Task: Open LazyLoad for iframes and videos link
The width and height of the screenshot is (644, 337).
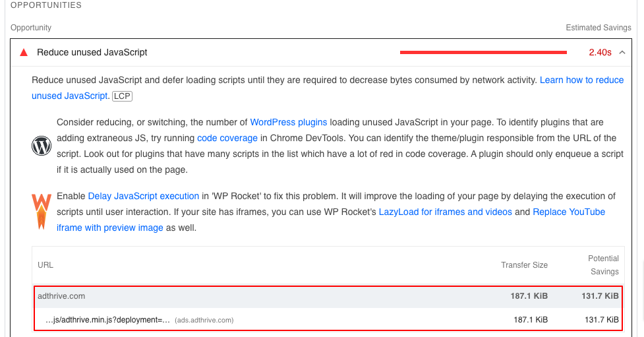Action: [x=445, y=212]
